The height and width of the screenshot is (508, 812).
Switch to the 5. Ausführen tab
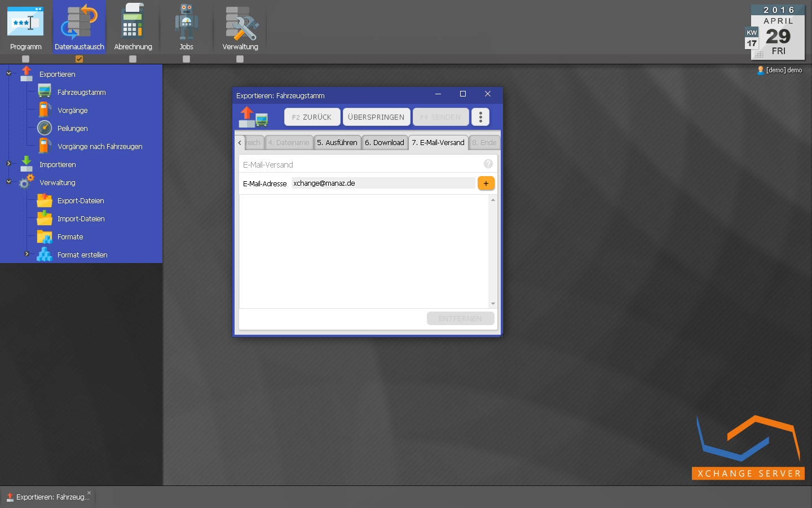(x=337, y=143)
